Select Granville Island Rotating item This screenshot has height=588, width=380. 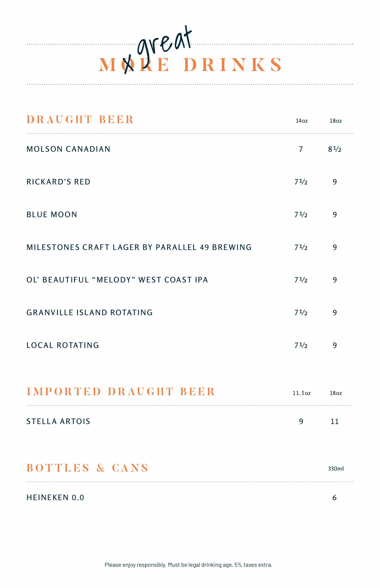pos(90,312)
